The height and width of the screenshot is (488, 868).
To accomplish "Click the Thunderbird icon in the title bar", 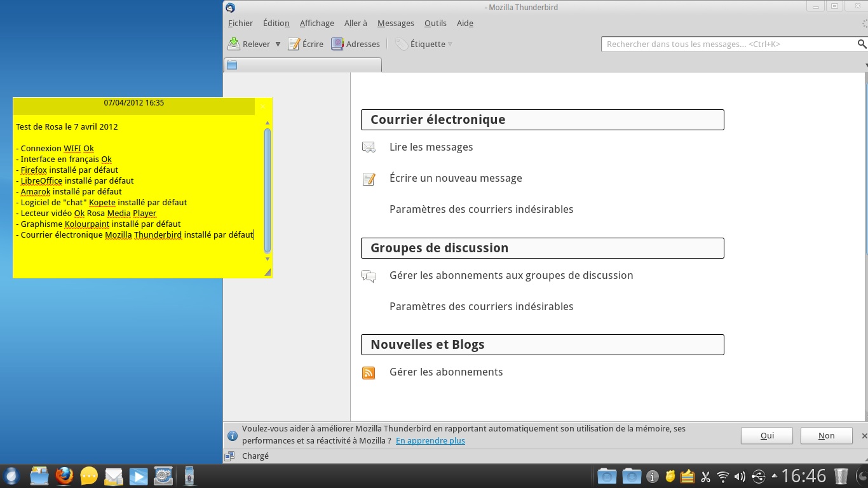I will [x=230, y=8].
